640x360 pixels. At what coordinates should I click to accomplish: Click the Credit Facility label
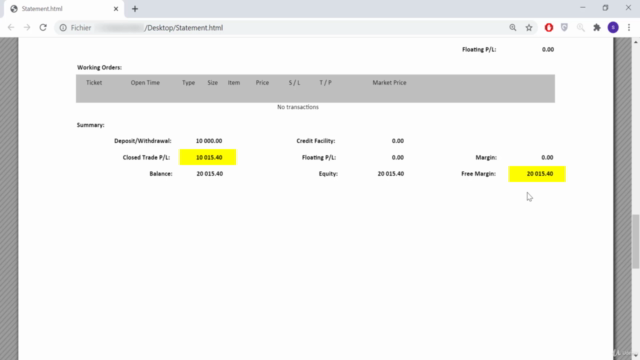pos(316,141)
